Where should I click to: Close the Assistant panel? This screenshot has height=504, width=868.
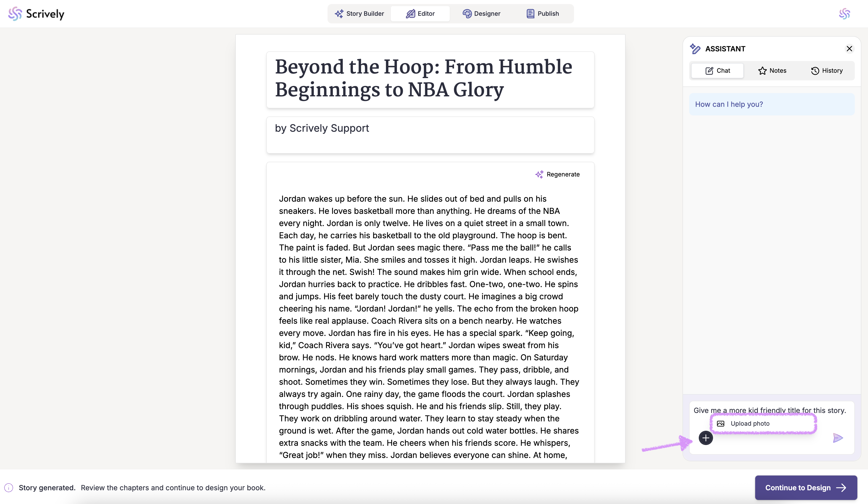[x=849, y=49]
